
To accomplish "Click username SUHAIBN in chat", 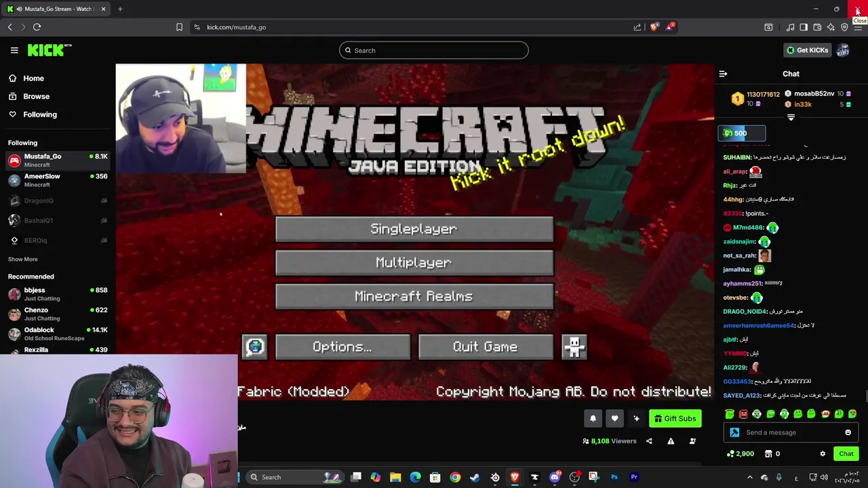I will pyautogui.click(x=737, y=157).
